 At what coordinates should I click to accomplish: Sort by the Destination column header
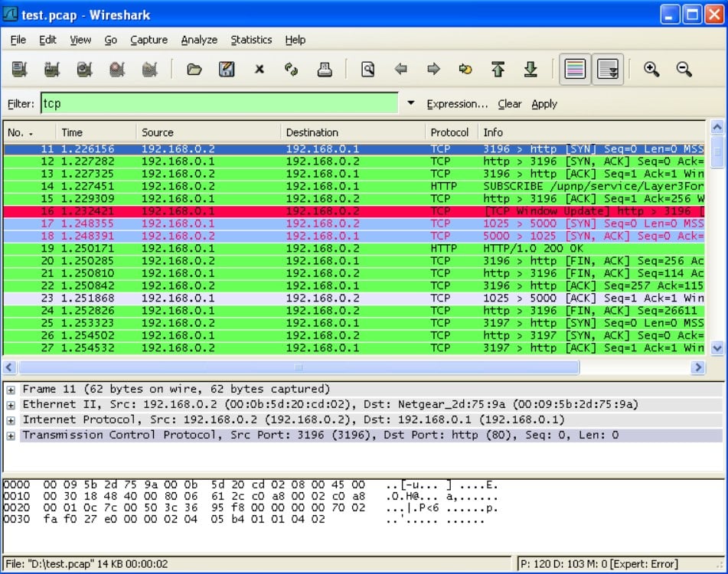[353, 132]
